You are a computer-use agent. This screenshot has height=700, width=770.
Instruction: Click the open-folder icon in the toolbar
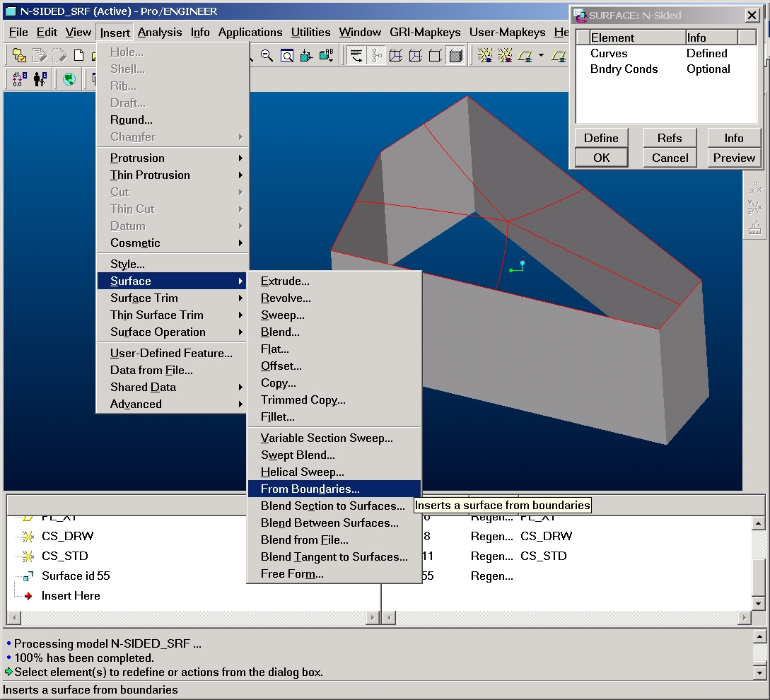tap(18, 55)
